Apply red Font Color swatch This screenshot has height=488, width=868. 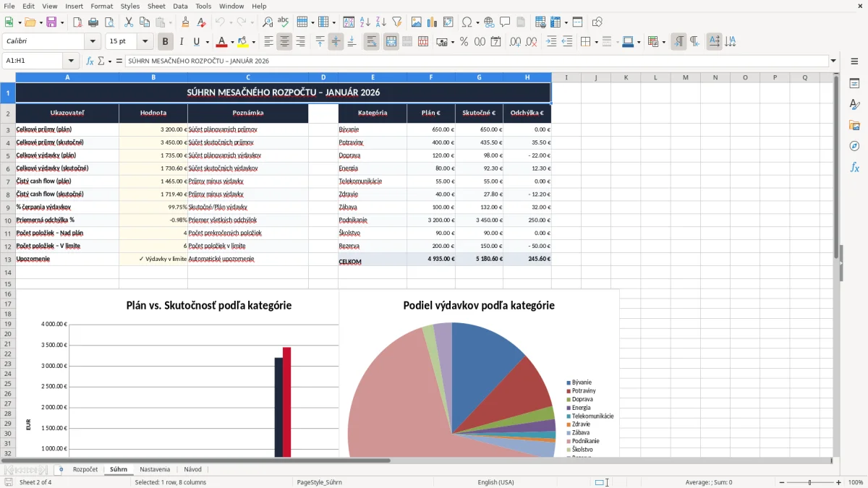click(x=222, y=42)
